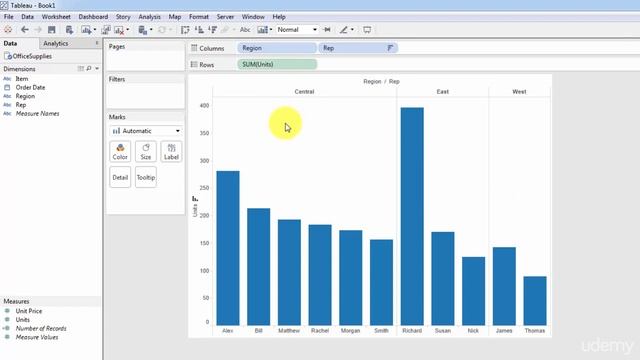
Task: Select the Item dimension field
Action: pyautogui.click(x=22, y=79)
